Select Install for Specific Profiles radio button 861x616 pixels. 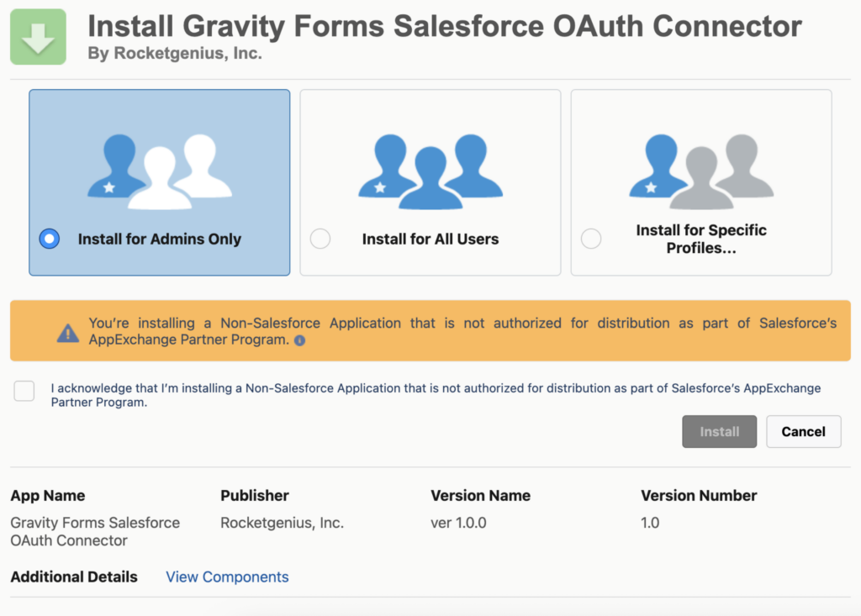[591, 239]
